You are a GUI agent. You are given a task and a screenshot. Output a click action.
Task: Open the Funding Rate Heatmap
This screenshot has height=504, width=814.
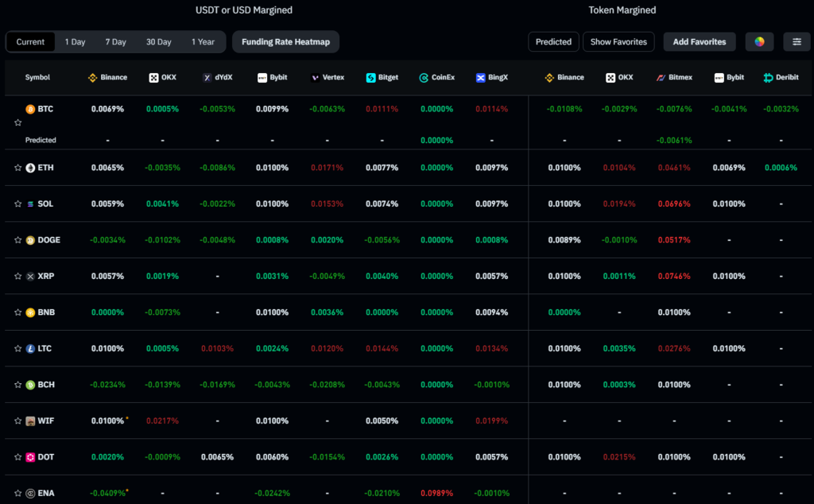point(285,42)
